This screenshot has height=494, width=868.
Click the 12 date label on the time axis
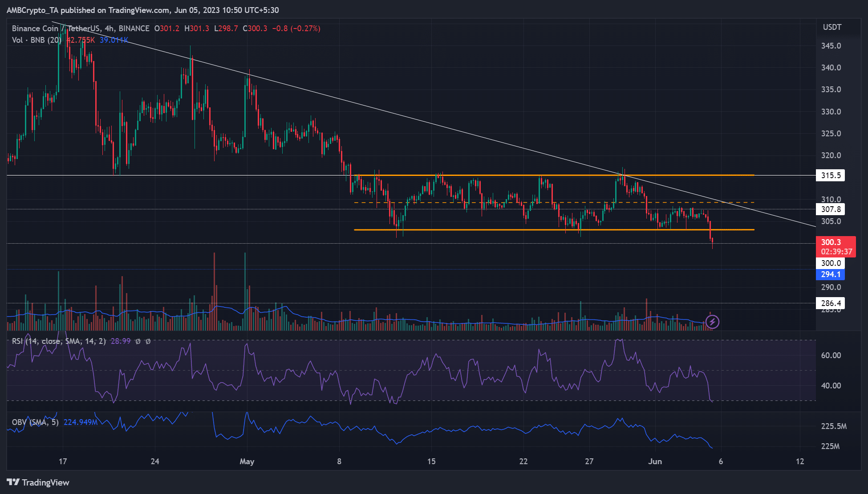click(800, 461)
